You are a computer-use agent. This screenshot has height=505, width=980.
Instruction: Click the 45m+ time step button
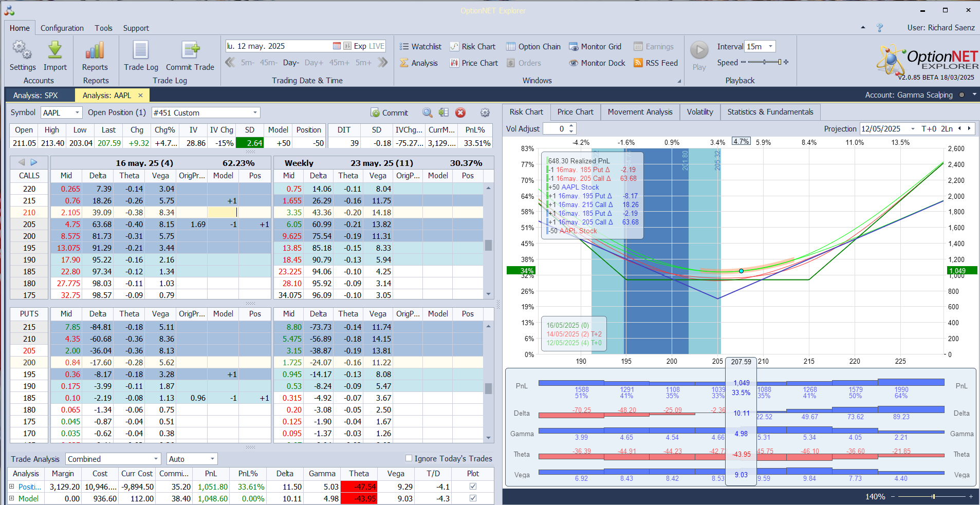coord(339,63)
